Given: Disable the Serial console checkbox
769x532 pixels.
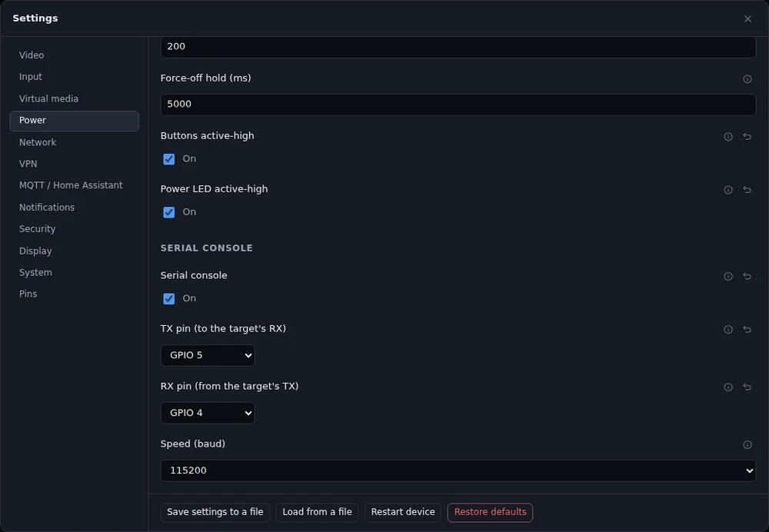Looking at the screenshot, I should coord(168,298).
